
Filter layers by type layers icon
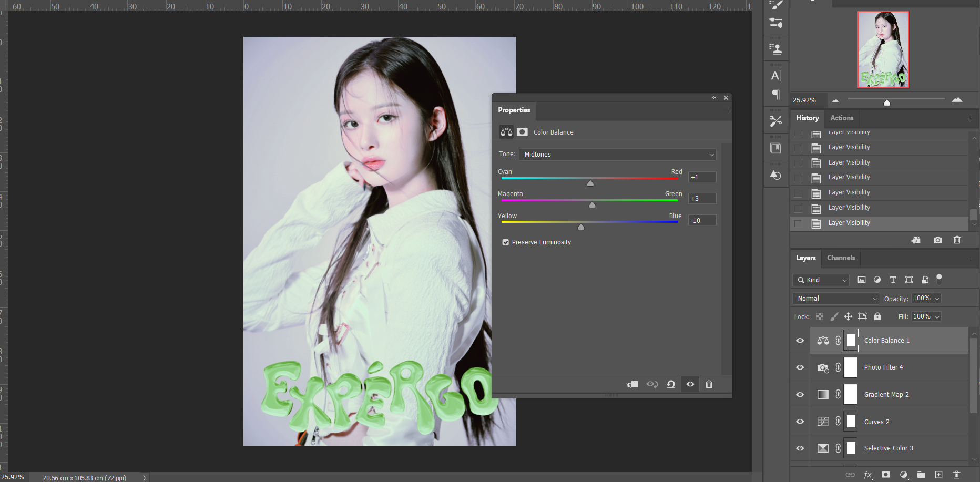click(893, 280)
